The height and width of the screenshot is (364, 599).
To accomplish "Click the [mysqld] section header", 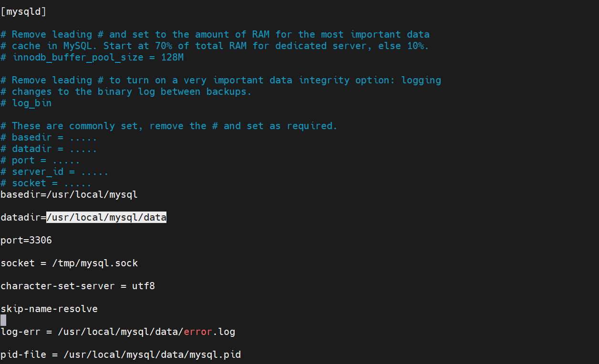I will (x=23, y=11).
